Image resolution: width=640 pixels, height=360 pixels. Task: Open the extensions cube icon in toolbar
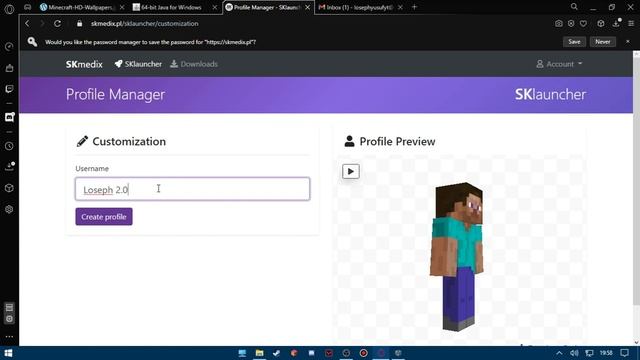click(601, 24)
